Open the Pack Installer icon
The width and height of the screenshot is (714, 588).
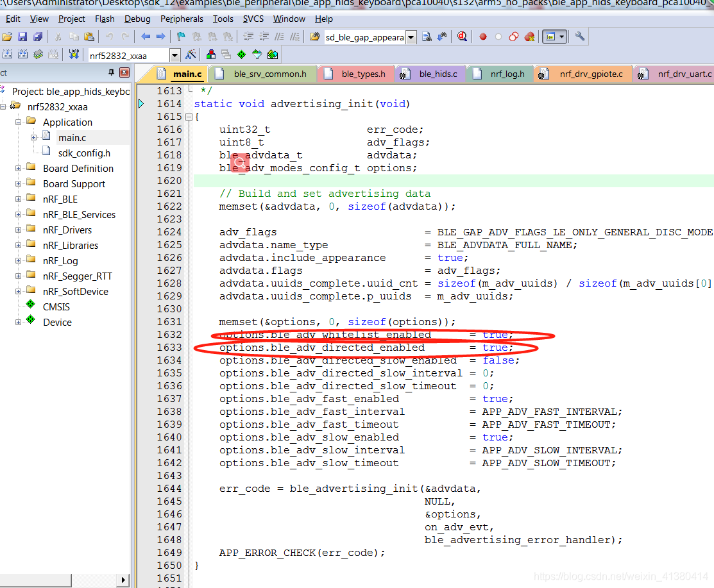(272, 55)
